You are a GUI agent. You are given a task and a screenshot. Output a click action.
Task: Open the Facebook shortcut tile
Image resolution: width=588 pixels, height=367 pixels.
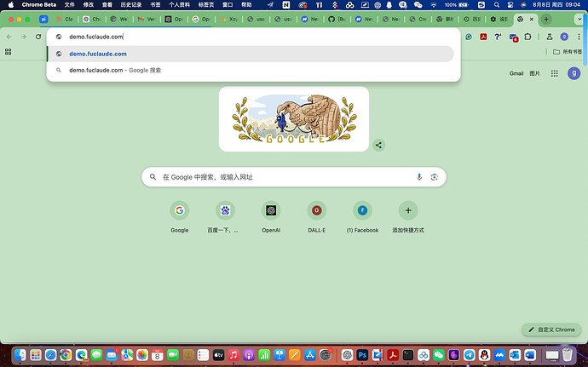(362, 217)
